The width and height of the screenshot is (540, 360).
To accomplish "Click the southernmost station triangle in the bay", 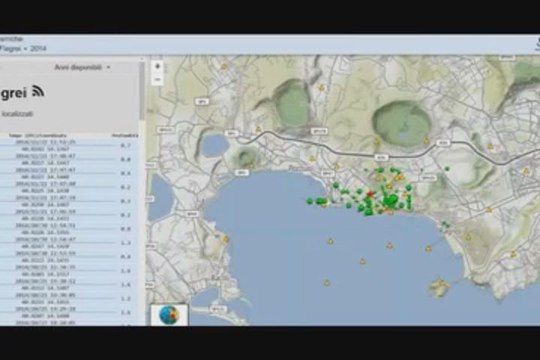I will 327,282.
